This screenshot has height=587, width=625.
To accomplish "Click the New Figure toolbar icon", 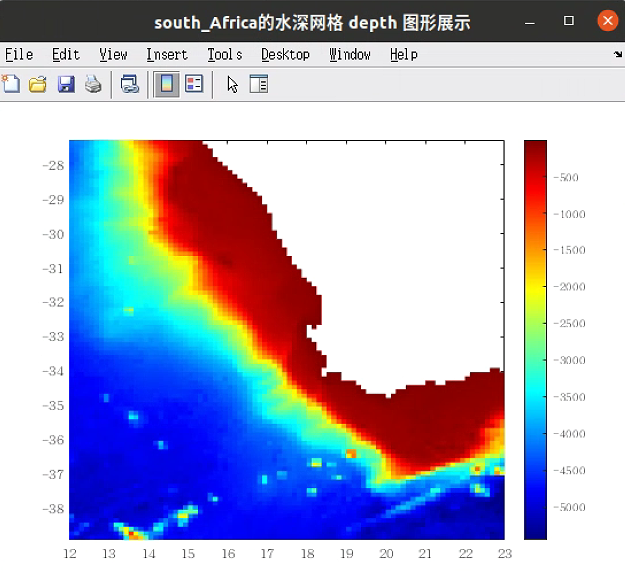I will click(11, 84).
